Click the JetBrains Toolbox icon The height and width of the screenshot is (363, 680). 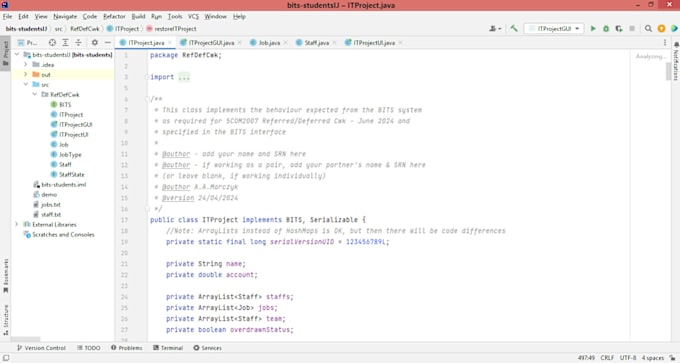(674, 29)
